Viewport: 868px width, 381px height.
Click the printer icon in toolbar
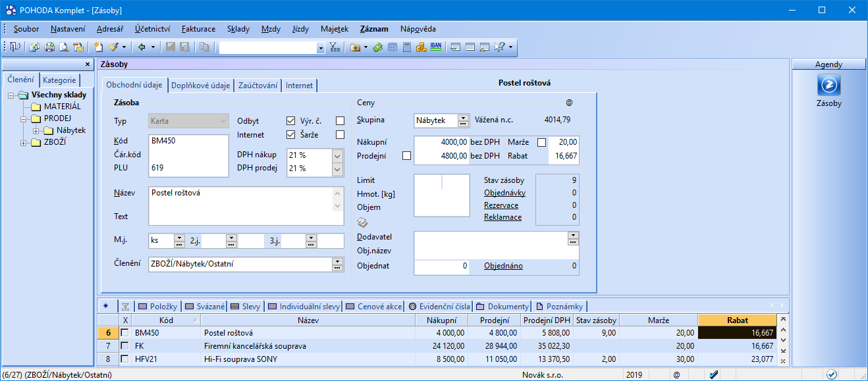click(x=49, y=47)
